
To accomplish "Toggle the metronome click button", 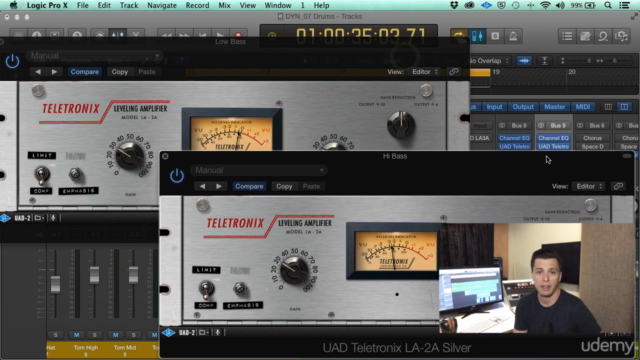I will tap(513, 36).
